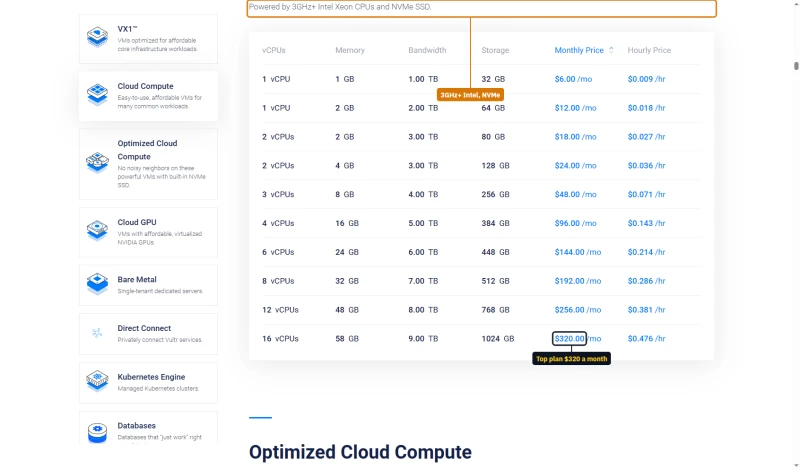Open Kubernetes Engine sidebar entry

pos(148,383)
